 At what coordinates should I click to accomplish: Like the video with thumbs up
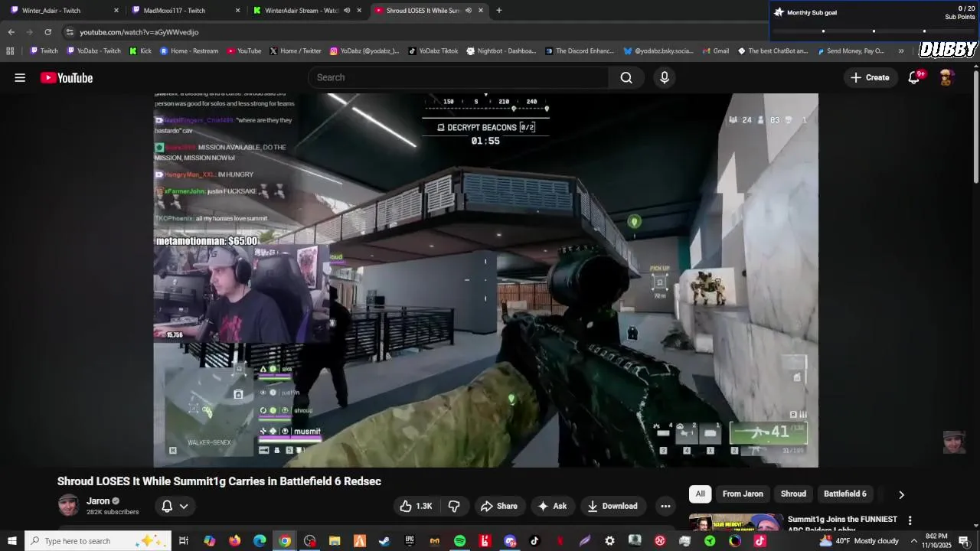point(416,506)
